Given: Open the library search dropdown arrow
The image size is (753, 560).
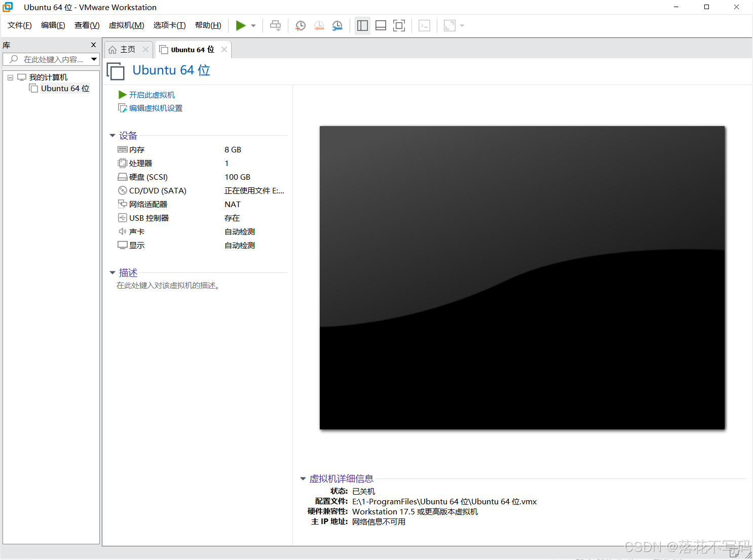Looking at the screenshot, I should pyautogui.click(x=94, y=59).
